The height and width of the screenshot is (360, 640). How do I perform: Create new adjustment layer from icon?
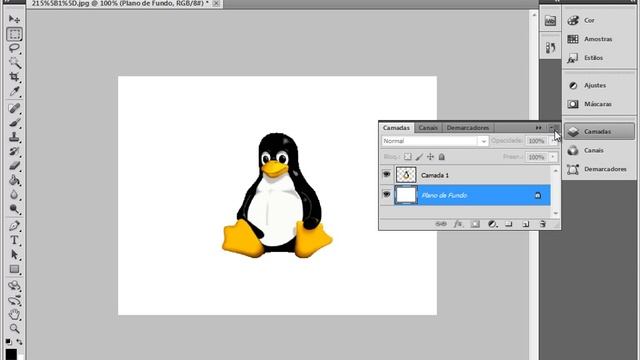click(x=492, y=224)
